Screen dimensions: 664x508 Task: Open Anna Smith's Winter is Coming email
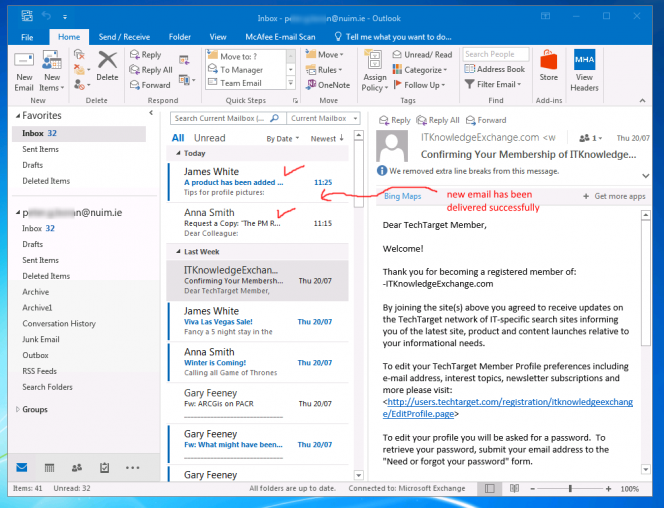(258, 362)
